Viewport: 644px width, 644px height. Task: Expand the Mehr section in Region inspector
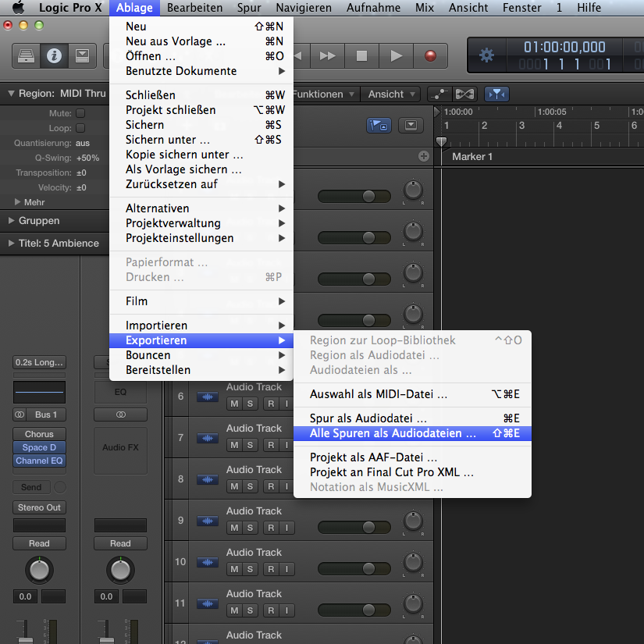(17, 201)
